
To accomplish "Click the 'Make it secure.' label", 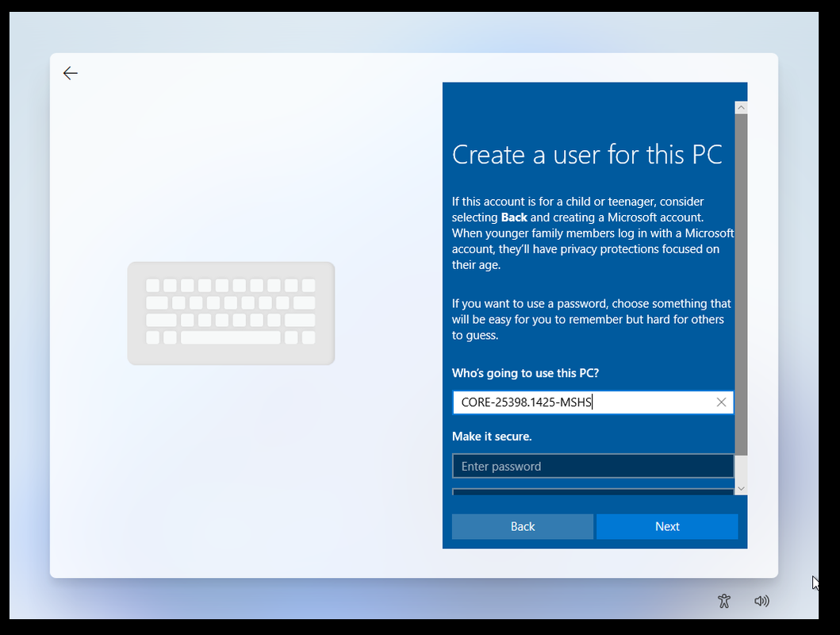I will tap(492, 437).
